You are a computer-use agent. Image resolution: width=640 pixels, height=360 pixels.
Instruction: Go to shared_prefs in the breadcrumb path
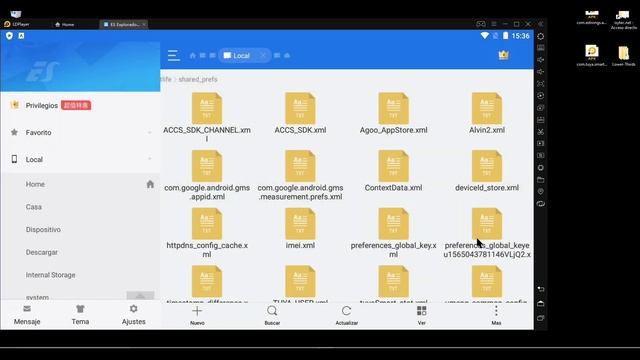click(x=198, y=79)
